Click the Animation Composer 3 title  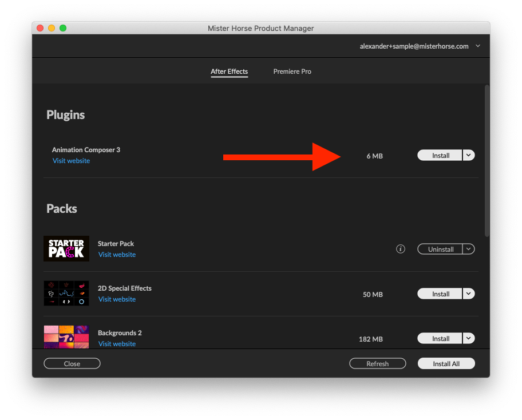(x=86, y=150)
